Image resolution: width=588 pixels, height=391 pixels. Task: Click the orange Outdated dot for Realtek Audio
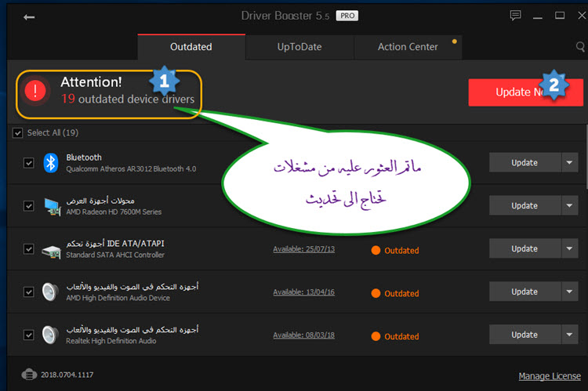[376, 336]
